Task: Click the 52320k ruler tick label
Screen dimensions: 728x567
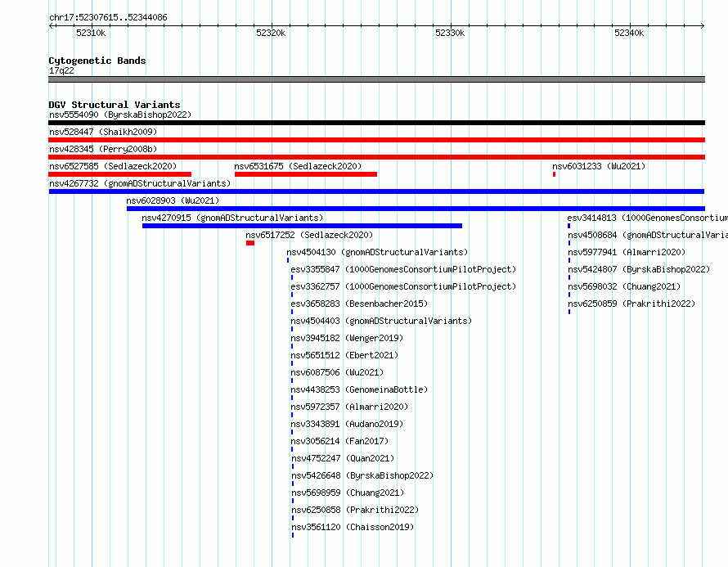Action: click(x=271, y=33)
